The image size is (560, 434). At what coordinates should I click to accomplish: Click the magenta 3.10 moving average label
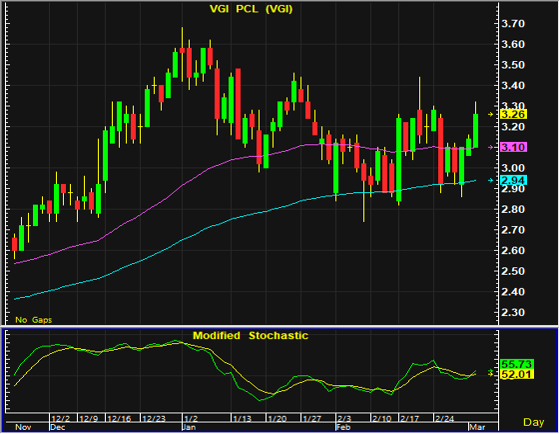(x=513, y=147)
